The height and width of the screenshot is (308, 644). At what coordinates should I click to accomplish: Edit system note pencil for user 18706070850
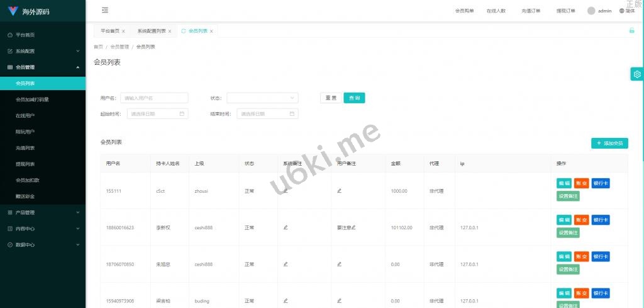click(x=286, y=264)
